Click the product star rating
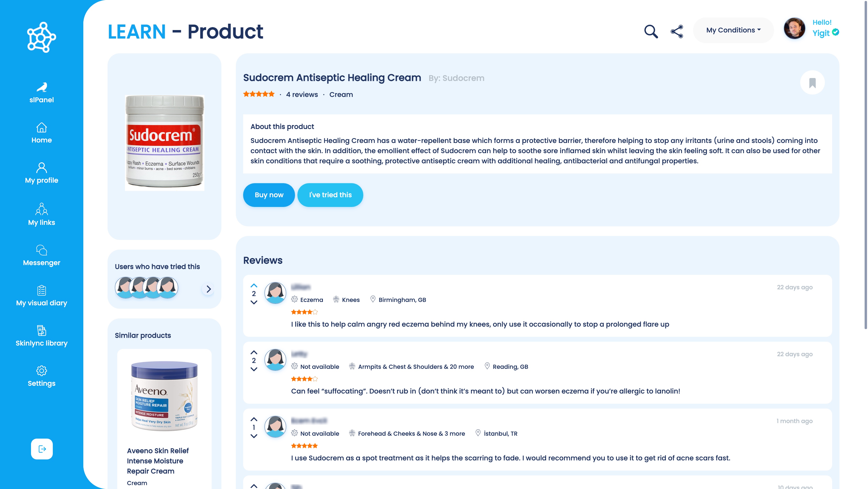The height and width of the screenshot is (489, 868). [259, 95]
